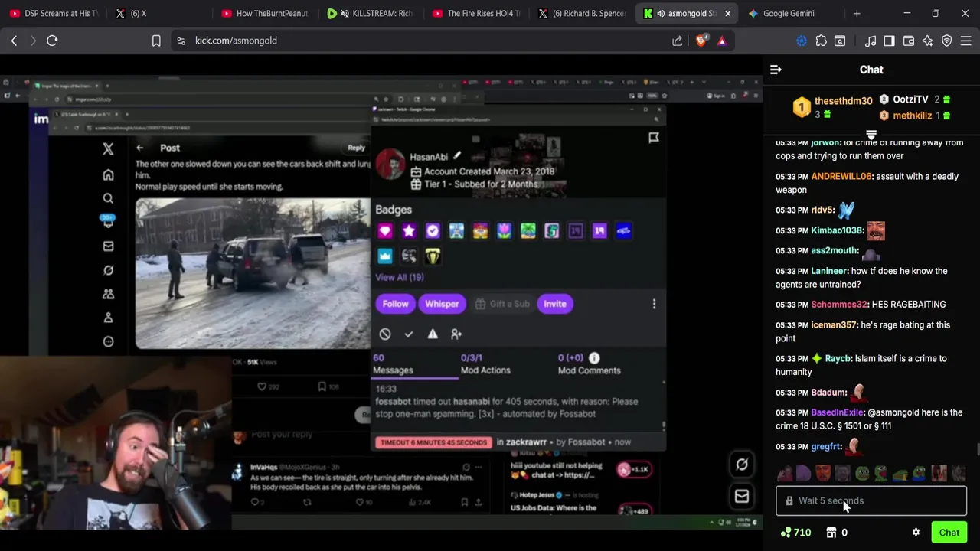Screen dimensions: 980x551
Task: Toggle the browser sidebar panel
Action: (889, 41)
